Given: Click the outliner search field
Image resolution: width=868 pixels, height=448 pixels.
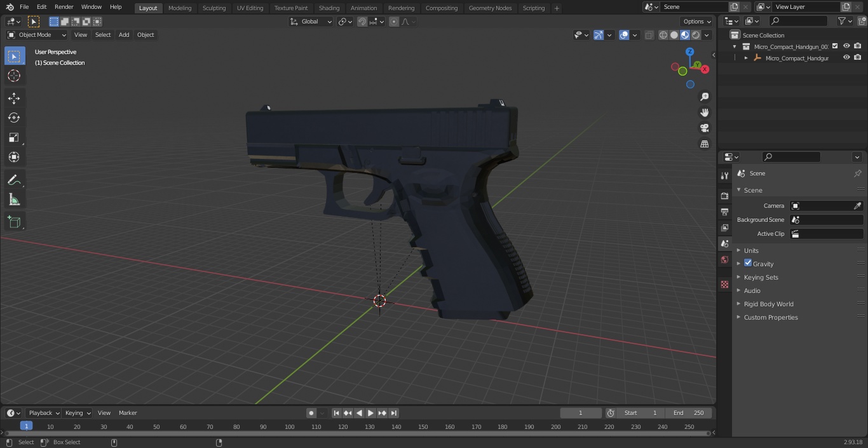Looking at the screenshot, I should pyautogui.click(x=797, y=21).
